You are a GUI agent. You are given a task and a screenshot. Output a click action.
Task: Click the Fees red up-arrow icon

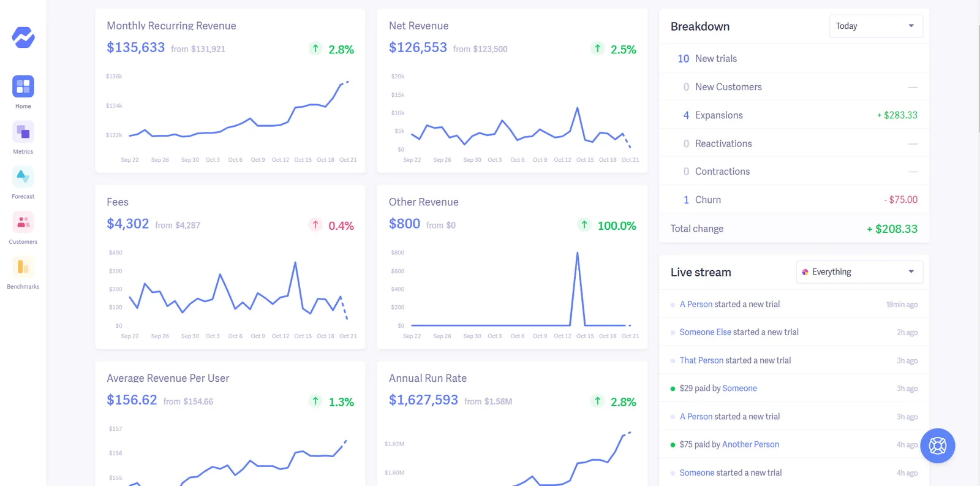click(315, 225)
